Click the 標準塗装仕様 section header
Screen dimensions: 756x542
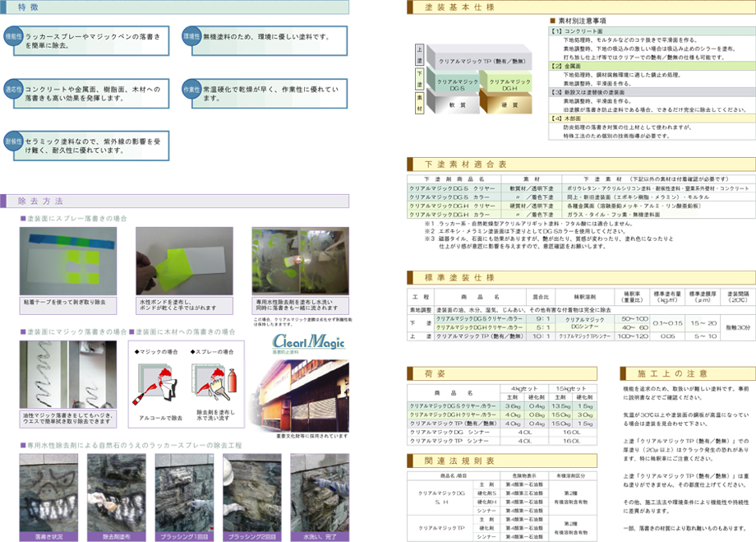[x=582, y=277]
